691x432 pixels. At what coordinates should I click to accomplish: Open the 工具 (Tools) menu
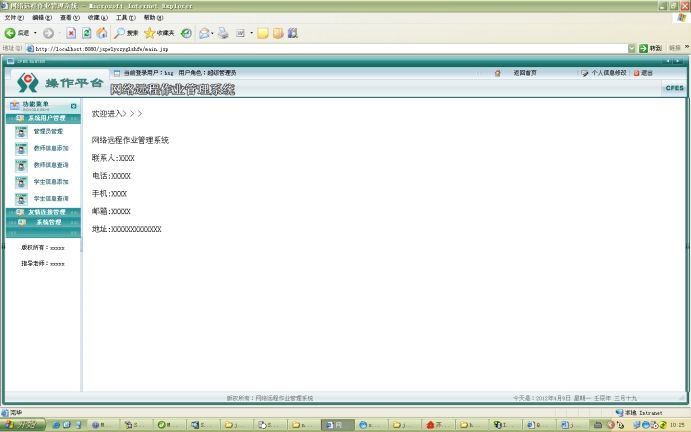[126, 18]
